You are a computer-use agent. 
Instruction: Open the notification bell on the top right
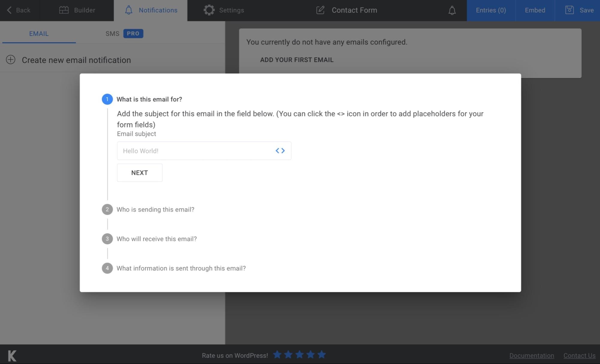451,11
